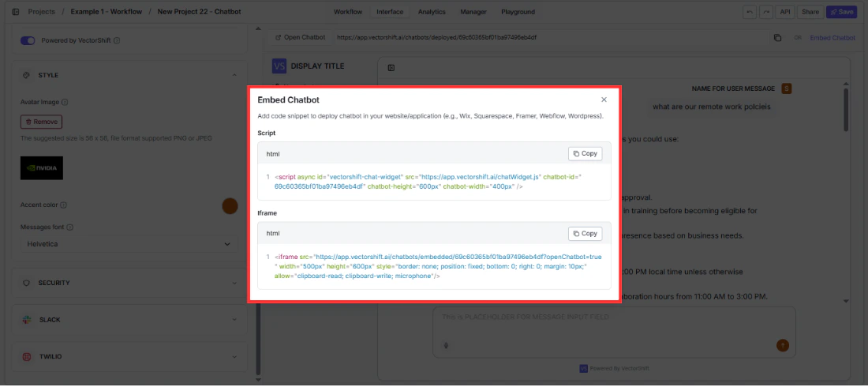Click the STYLE palette icon

[25, 75]
